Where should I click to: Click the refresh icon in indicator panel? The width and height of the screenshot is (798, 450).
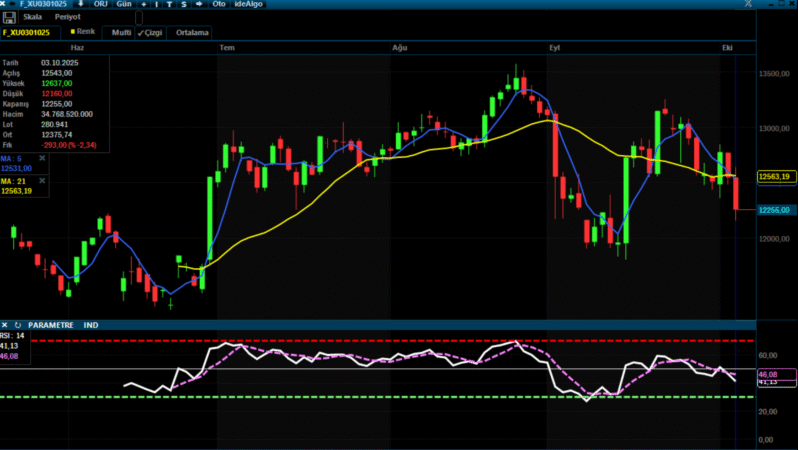18,325
